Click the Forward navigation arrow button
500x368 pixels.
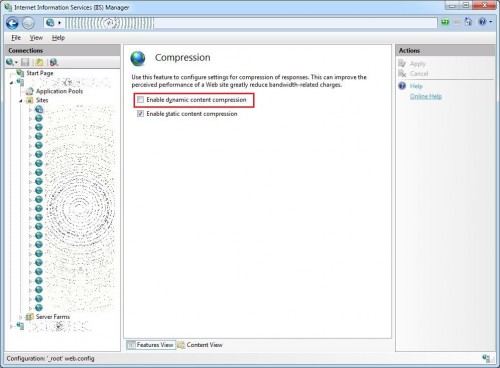tap(28, 23)
